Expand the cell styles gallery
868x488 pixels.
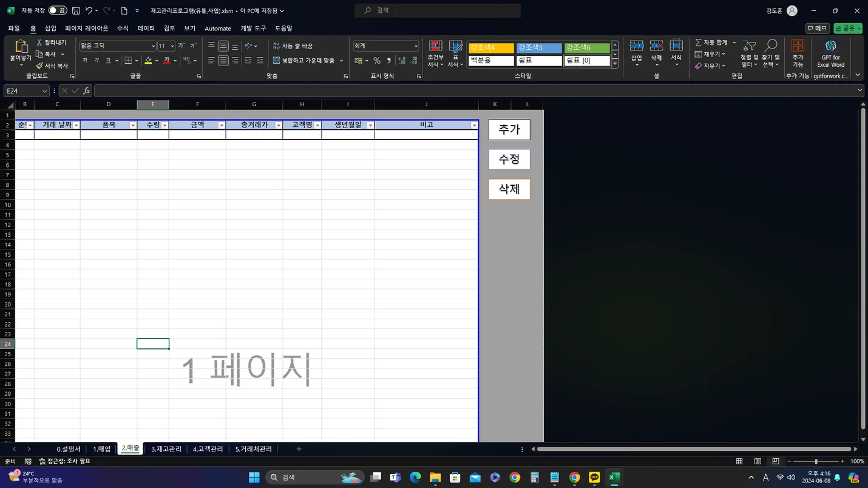[615, 64]
